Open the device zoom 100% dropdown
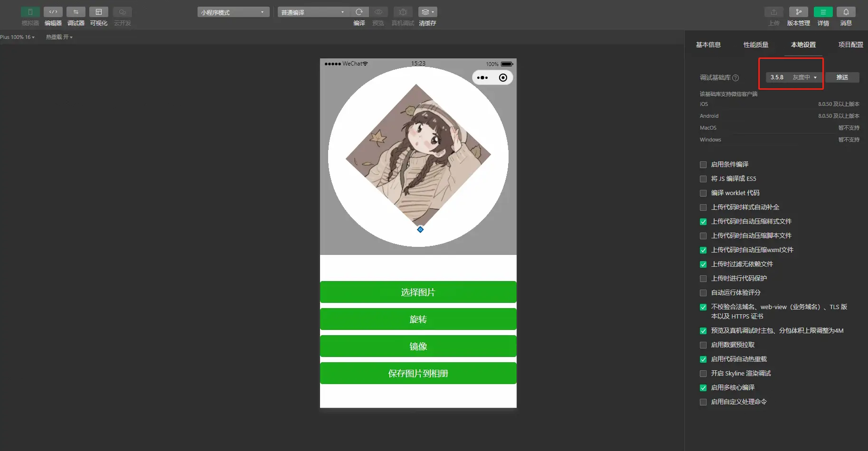The width and height of the screenshot is (868, 451). coord(18,37)
